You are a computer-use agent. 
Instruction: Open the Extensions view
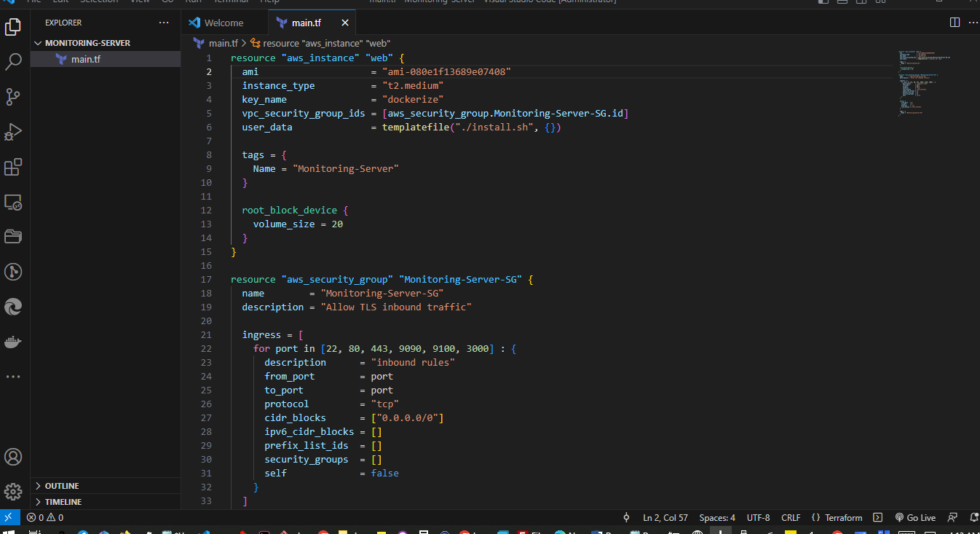tap(13, 167)
